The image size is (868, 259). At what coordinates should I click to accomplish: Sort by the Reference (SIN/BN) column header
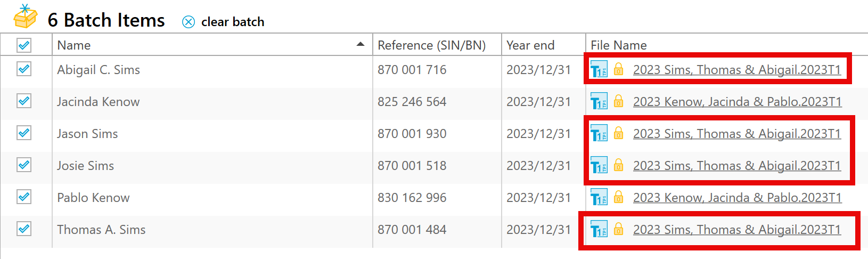point(431,45)
